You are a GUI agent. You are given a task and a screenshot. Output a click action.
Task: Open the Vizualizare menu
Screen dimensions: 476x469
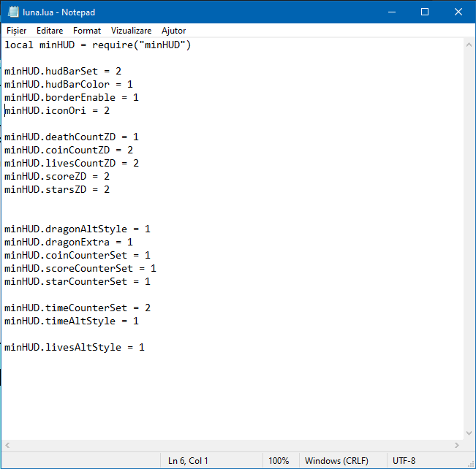[x=131, y=31]
